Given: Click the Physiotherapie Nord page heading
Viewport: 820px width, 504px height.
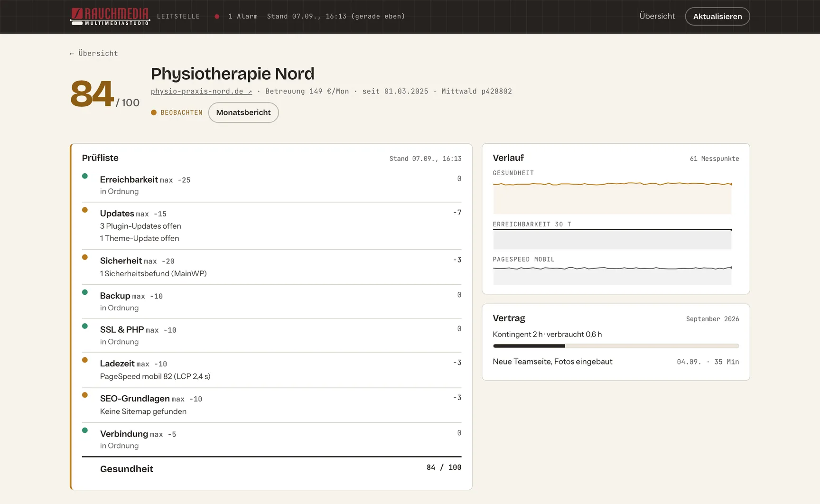Looking at the screenshot, I should [233, 74].
